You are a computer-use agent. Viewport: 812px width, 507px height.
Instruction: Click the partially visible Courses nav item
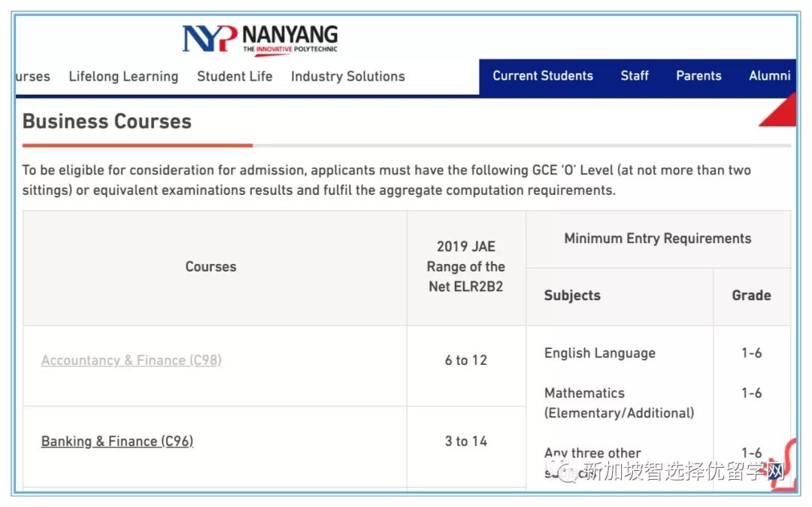click(32, 76)
